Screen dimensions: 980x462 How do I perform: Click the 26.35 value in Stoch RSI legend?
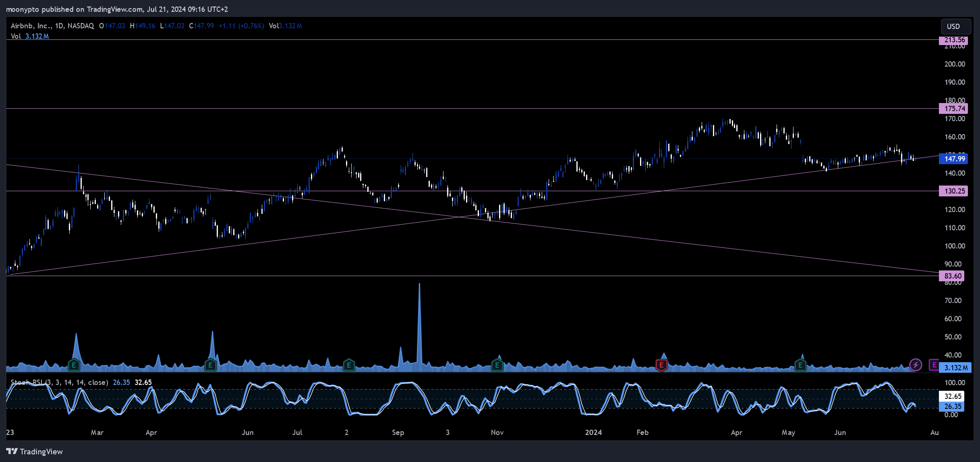121,382
